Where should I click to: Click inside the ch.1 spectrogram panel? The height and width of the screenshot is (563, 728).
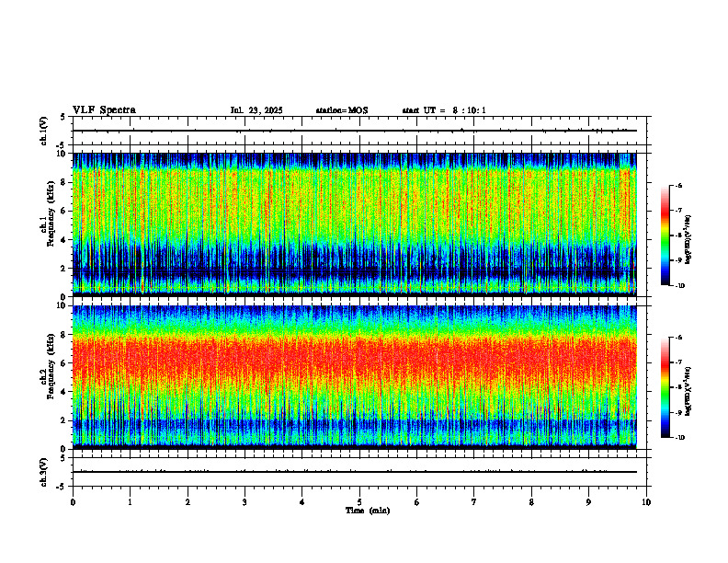coord(354,224)
